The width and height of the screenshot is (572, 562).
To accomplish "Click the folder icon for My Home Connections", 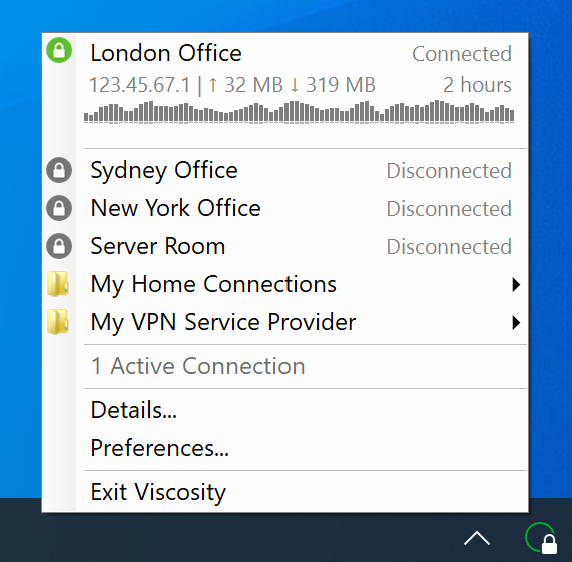I will (x=58, y=284).
